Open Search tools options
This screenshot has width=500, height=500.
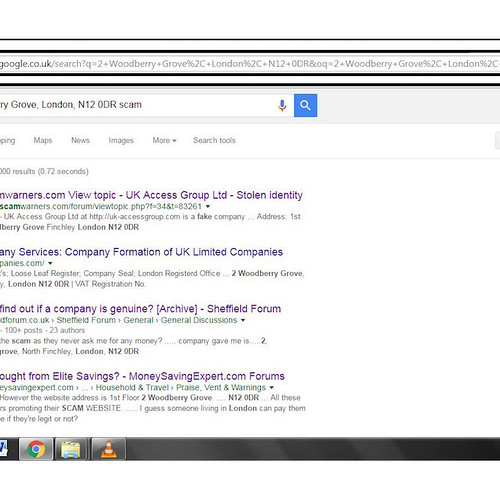pyautogui.click(x=214, y=140)
